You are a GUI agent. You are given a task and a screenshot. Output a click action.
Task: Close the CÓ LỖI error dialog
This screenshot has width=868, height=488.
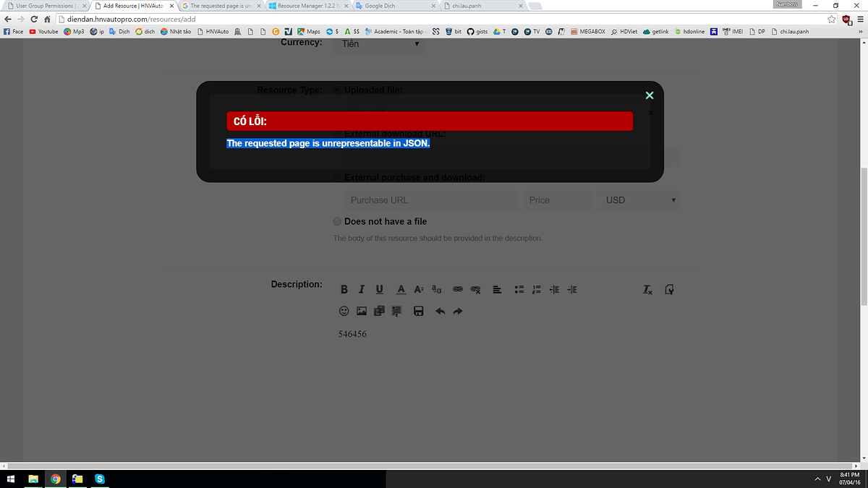(x=649, y=95)
